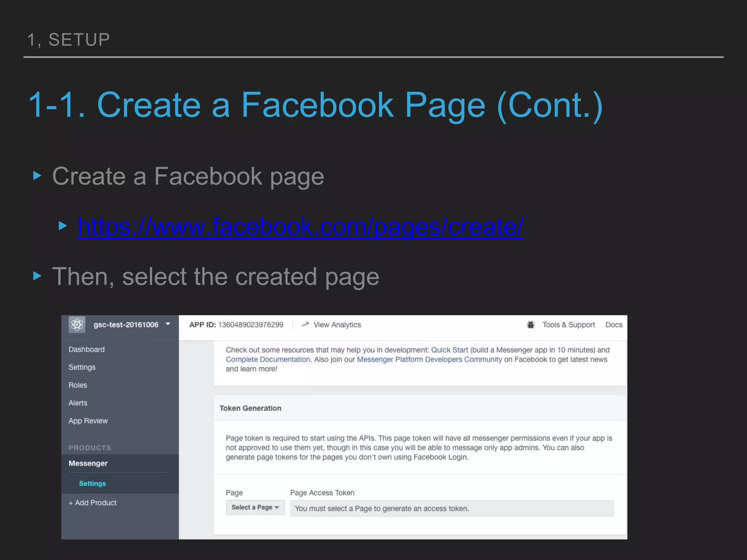Open Tools & Support menu
Image resolution: width=747 pixels, height=560 pixels.
[x=568, y=325]
